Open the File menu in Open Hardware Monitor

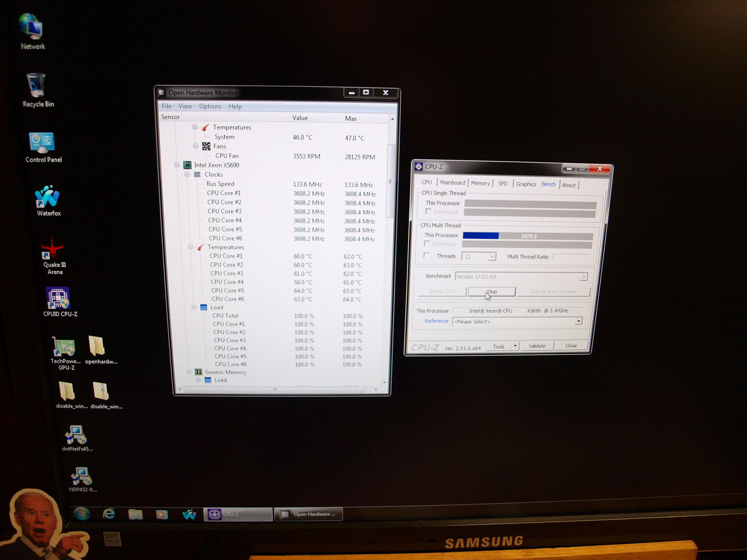point(166,106)
